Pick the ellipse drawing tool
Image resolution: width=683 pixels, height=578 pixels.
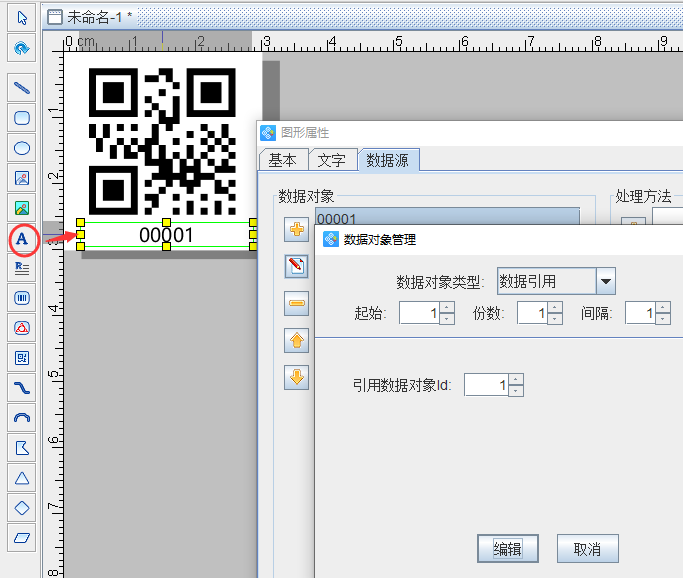coord(22,147)
